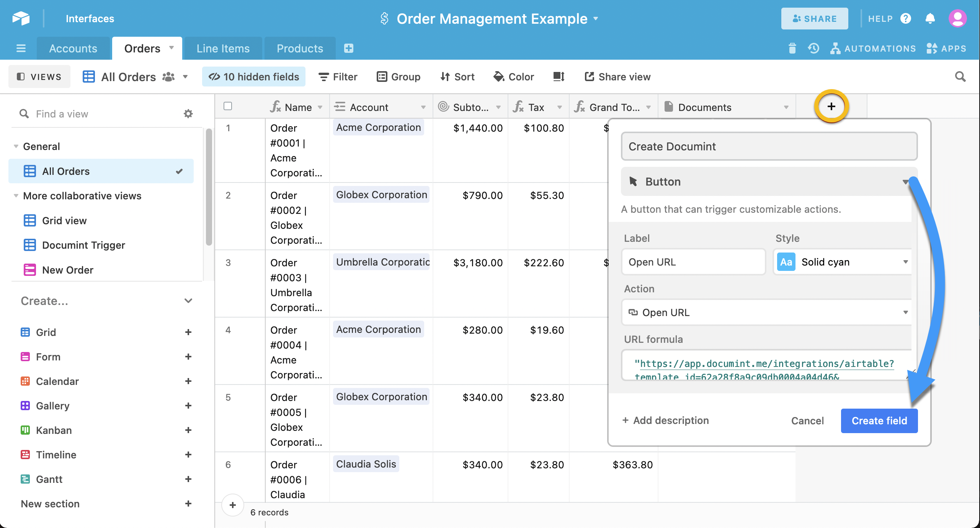Open the Group menu
The width and height of the screenshot is (980, 528).
(x=399, y=77)
